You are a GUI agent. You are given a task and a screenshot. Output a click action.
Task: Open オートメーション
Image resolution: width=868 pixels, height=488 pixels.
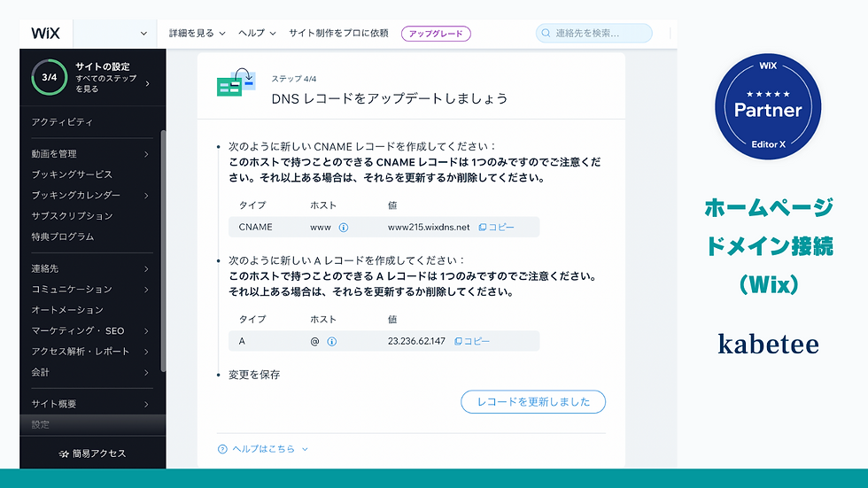pos(67,310)
